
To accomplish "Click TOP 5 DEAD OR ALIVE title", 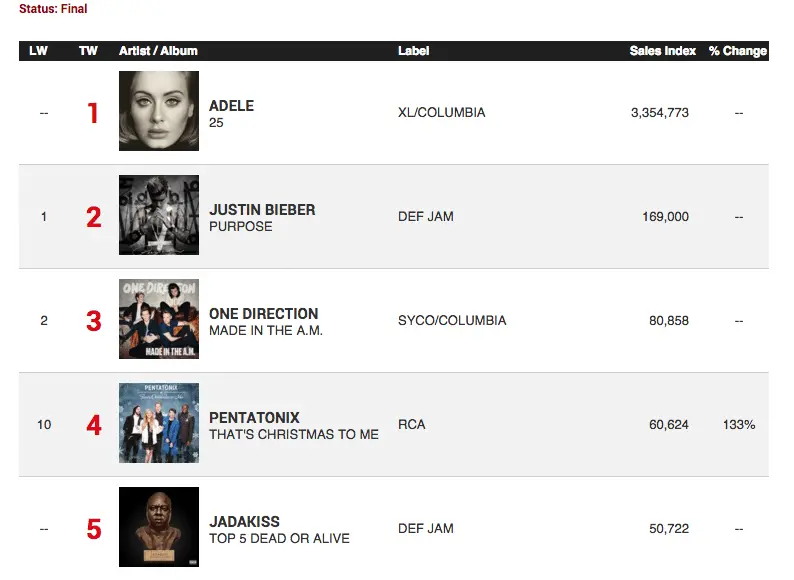I will [x=279, y=538].
